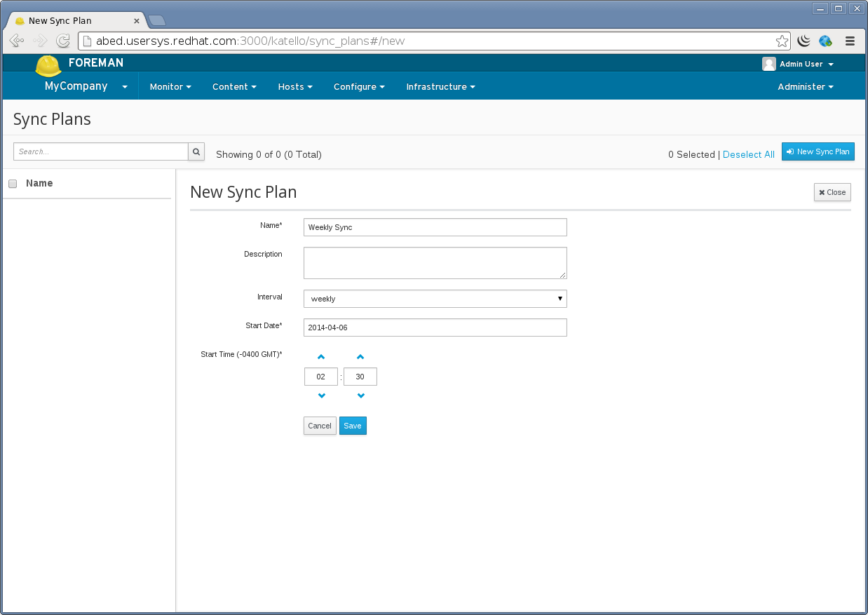Click the Name column header
Image resolution: width=868 pixels, height=615 pixels.
point(39,183)
